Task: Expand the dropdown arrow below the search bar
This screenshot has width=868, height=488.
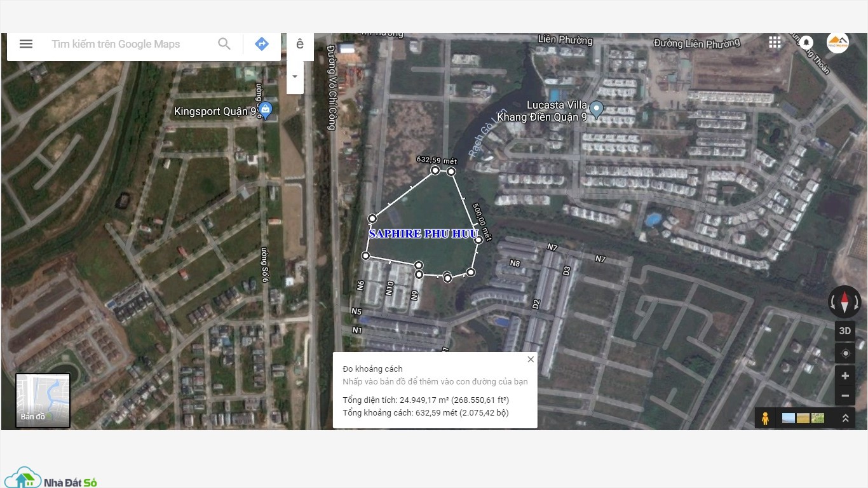Action: click(x=295, y=76)
